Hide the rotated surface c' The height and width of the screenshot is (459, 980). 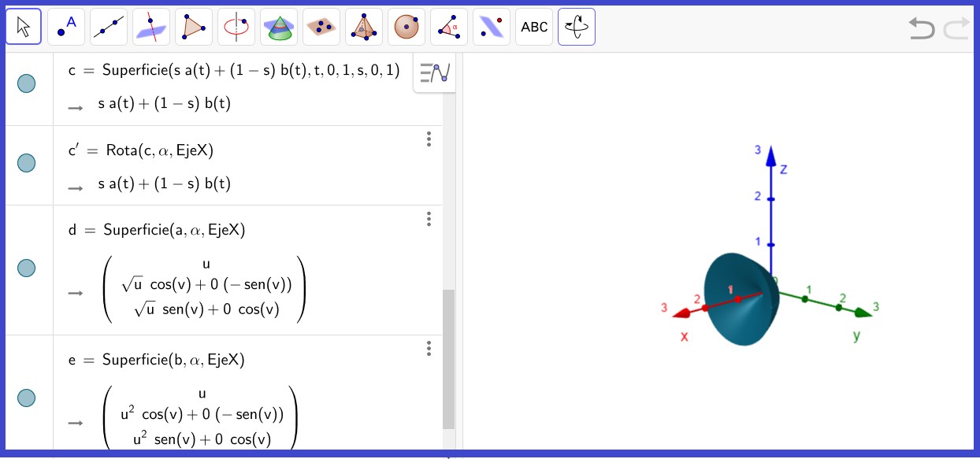coord(27,163)
